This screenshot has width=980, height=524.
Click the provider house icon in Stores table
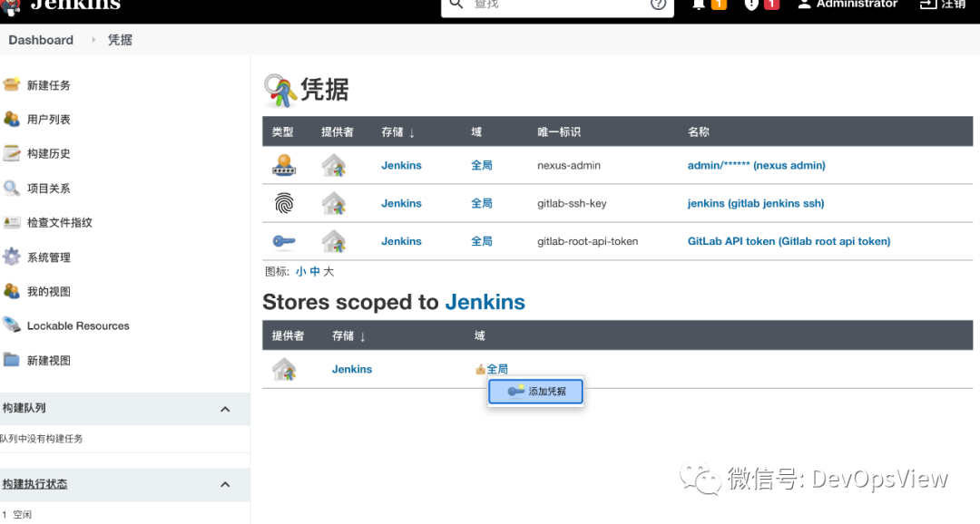(x=284, y=369)
